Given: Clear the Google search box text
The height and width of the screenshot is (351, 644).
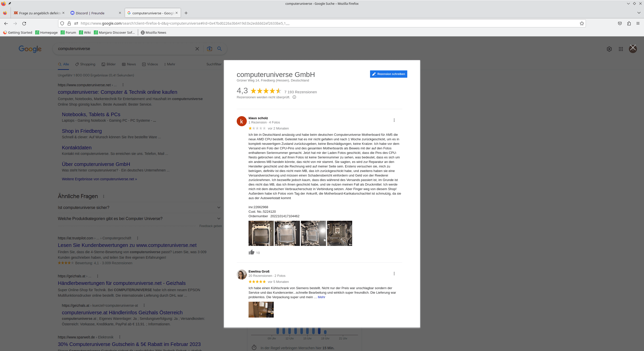Looking at the screenshot, I should click(197, 49).
